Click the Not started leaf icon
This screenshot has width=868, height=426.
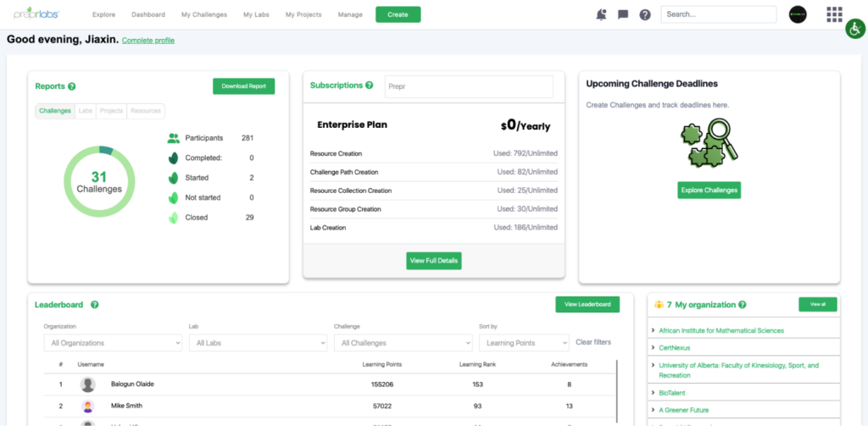click(x=173, y=197)
